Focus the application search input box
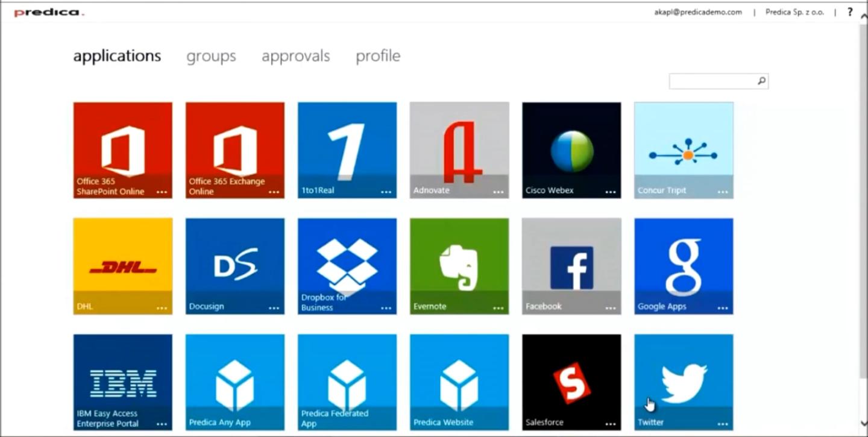 (x=719, y=81)
